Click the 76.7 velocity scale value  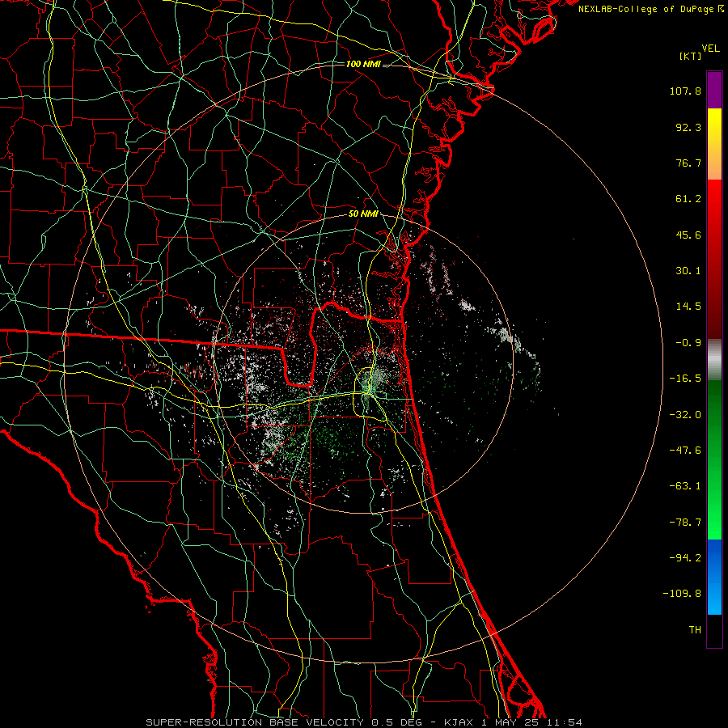coord(688,163)
